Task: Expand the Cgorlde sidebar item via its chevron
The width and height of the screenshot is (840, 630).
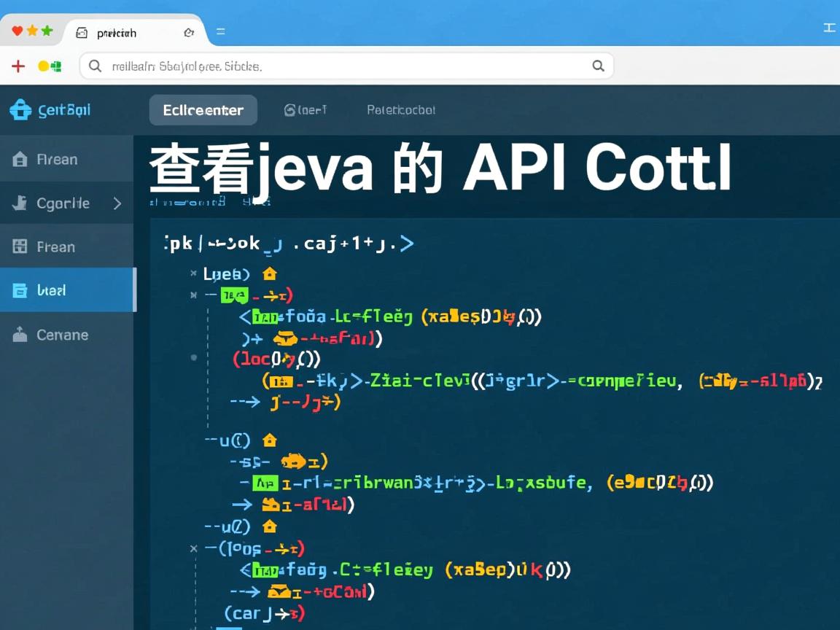Action: pos(118,203)
